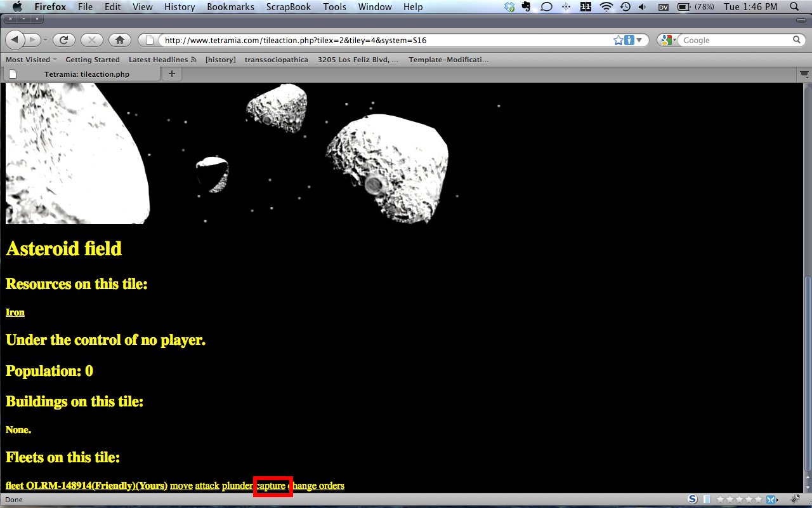Open the search engine selector dropdown
Image resolution: width=812 pixels, height=508 pixels.
click(667, 40)
